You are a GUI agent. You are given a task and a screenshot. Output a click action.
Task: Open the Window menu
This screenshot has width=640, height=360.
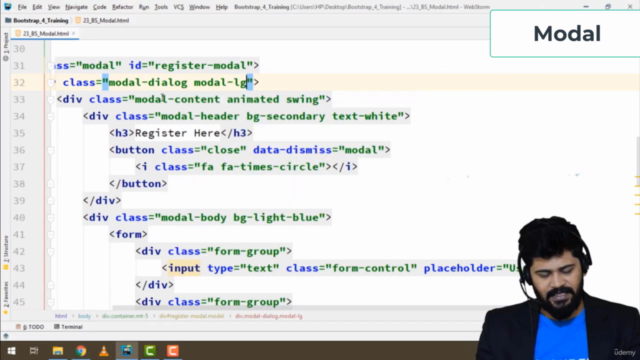pyautogui.click(x=199, y=7)
